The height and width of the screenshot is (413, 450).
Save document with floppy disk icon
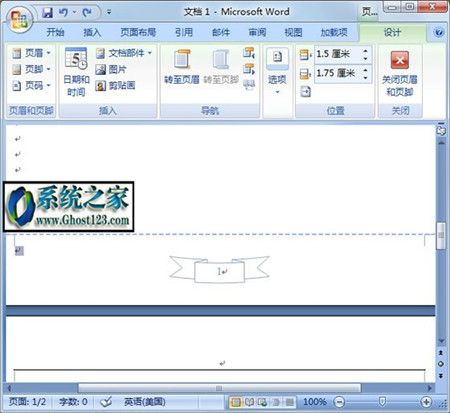point(47,12)
